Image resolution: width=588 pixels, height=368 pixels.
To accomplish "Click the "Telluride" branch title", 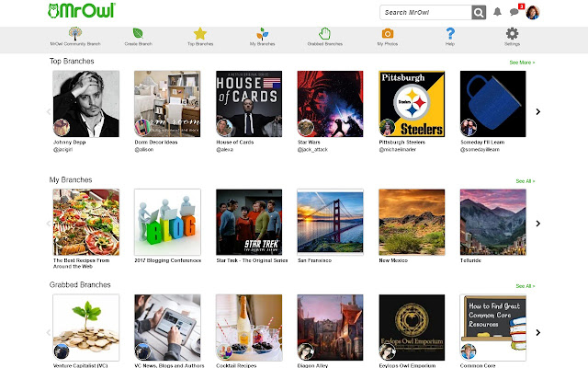I will click(x=470, y=260).
